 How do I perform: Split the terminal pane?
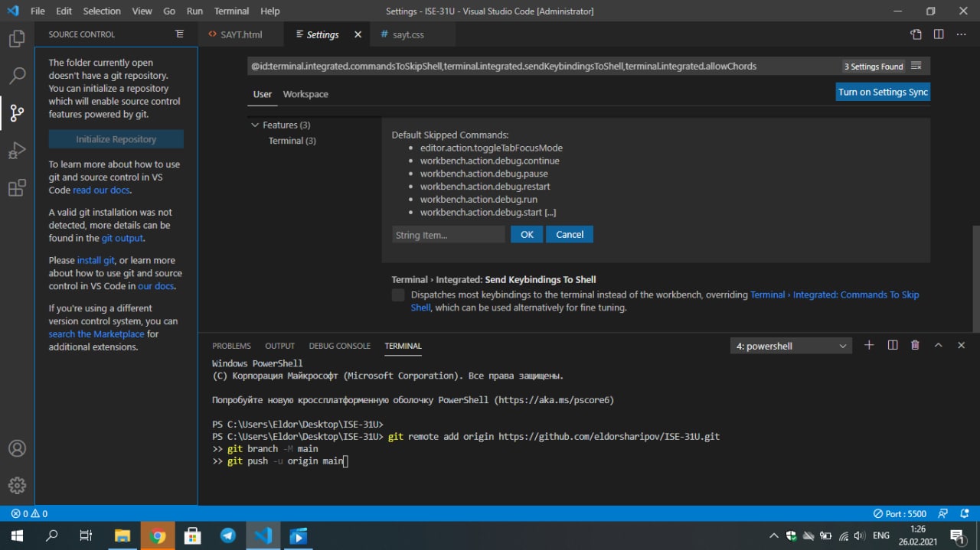click(x=892, y=346)
